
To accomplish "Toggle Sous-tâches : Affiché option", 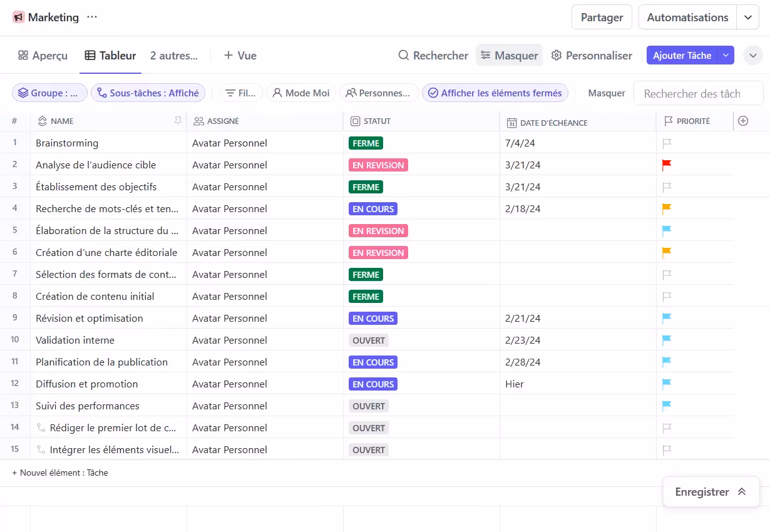I will coord(148,93).
